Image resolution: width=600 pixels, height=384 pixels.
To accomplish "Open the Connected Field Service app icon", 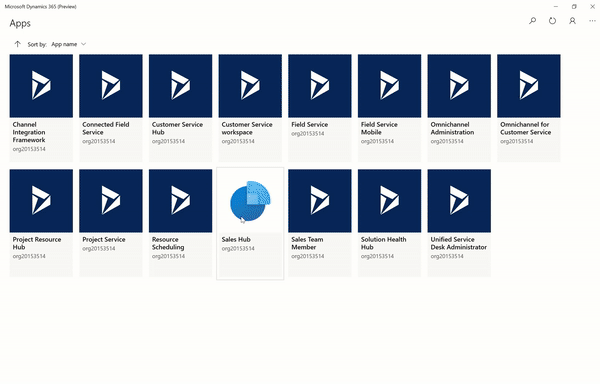I will pos(111,86).
